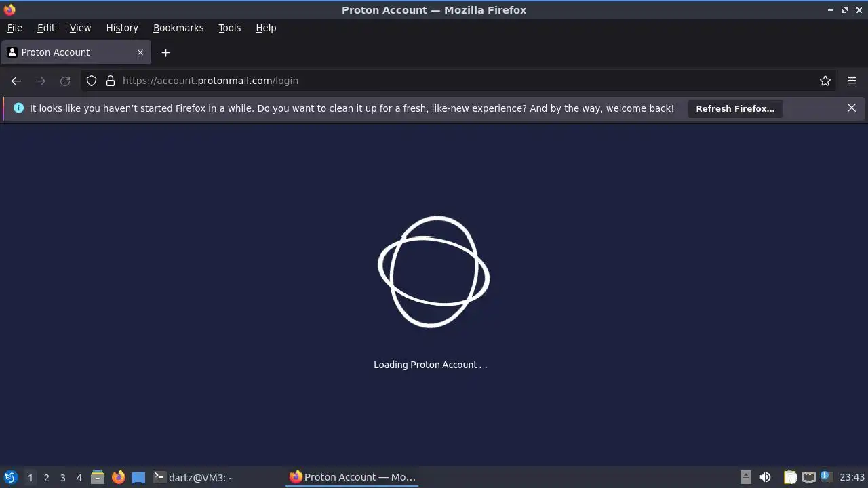
Task: Click the blue show-desktop taskbar icon
Action: pyautogui.click(x=138, y=477)
